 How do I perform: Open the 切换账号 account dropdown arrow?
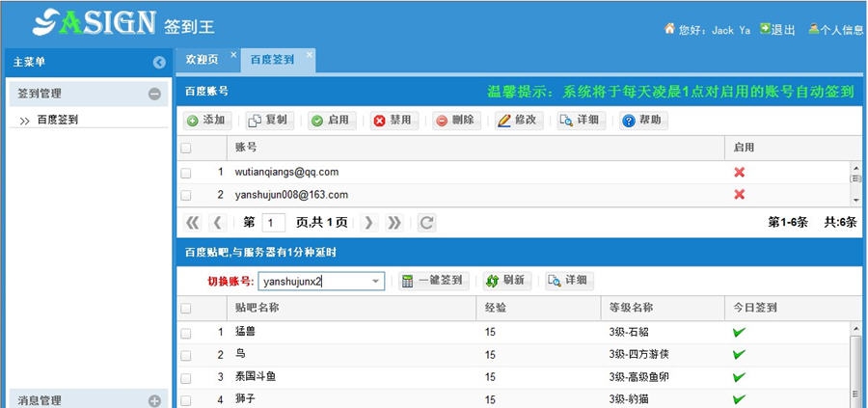click(376, 282)
